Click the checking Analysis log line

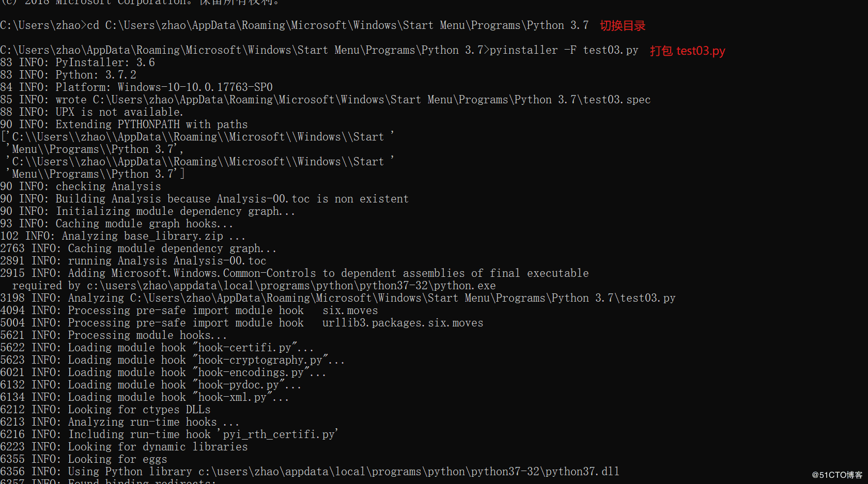click(x=108, y=186)
